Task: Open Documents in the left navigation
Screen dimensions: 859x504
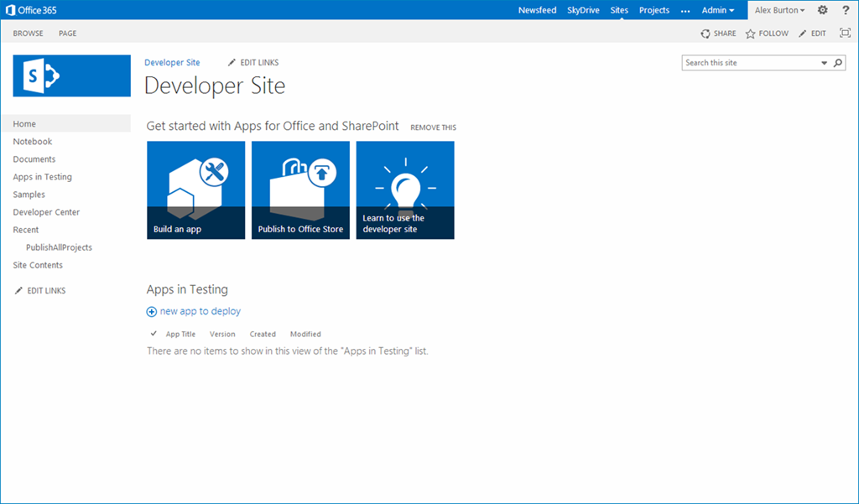Action: coord(34,158)
